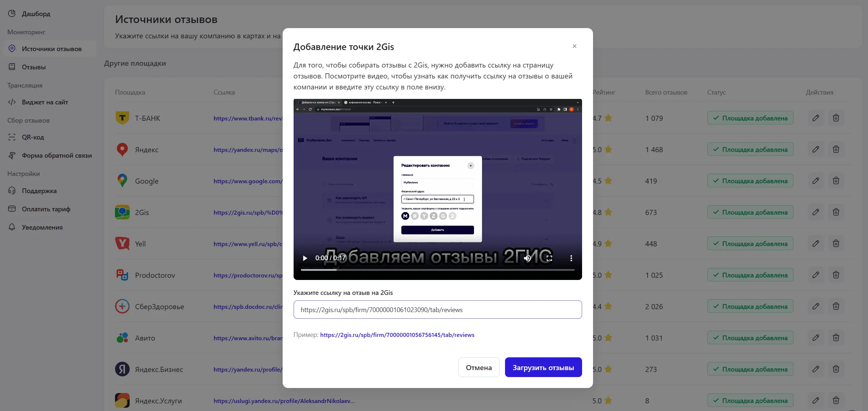Click the 2Gis review link input field

[x=437, y=310]
